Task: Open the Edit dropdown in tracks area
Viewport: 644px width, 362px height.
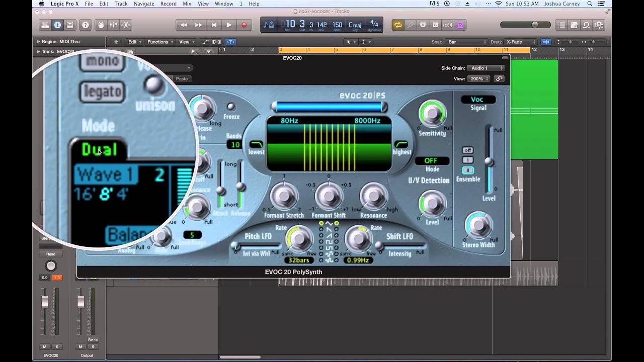Action: point(135,42)
